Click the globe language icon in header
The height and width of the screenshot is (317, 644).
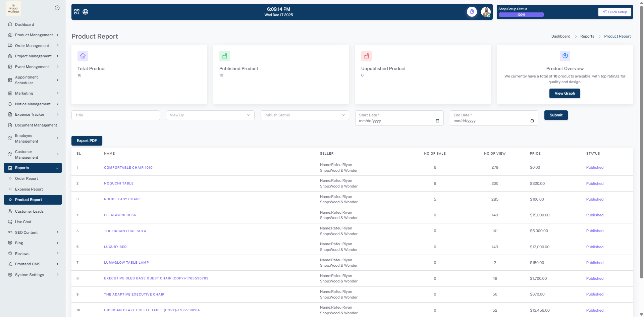tap(86, 12)
